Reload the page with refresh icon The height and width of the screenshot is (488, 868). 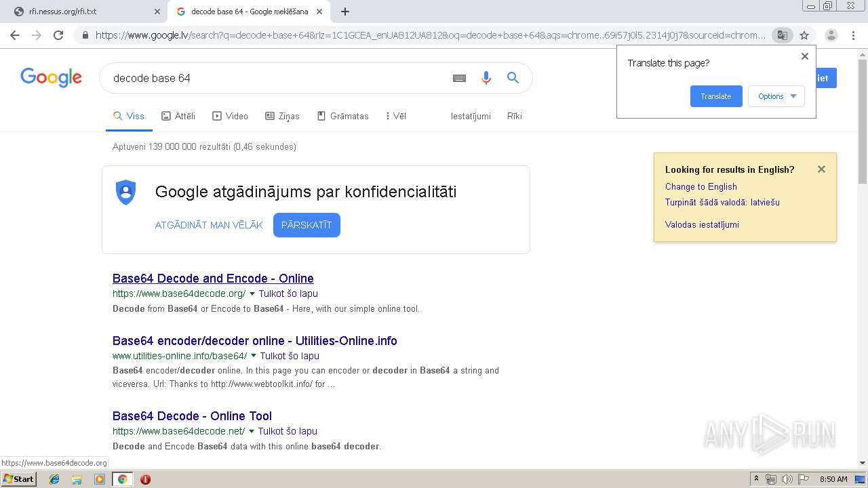(58, 35)
